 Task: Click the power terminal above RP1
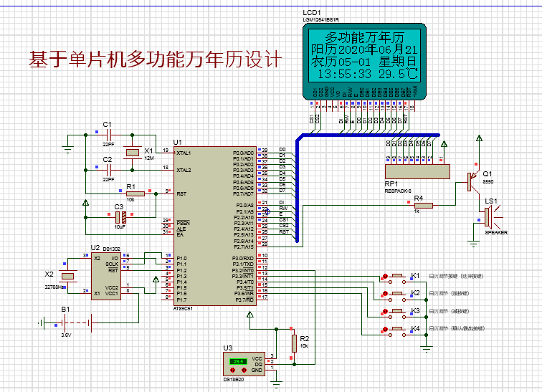(444, 144)
